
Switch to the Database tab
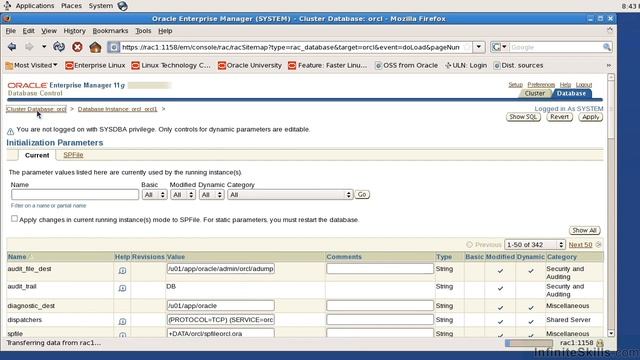(571, 93)
